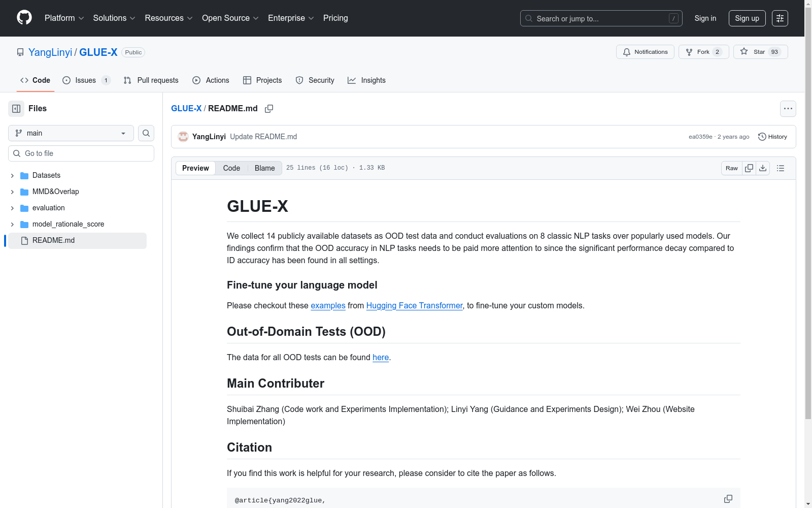The height and width of the screenshot is (508, 812).
Task: Expand the evaluation folder chevron
Action: 12,208
